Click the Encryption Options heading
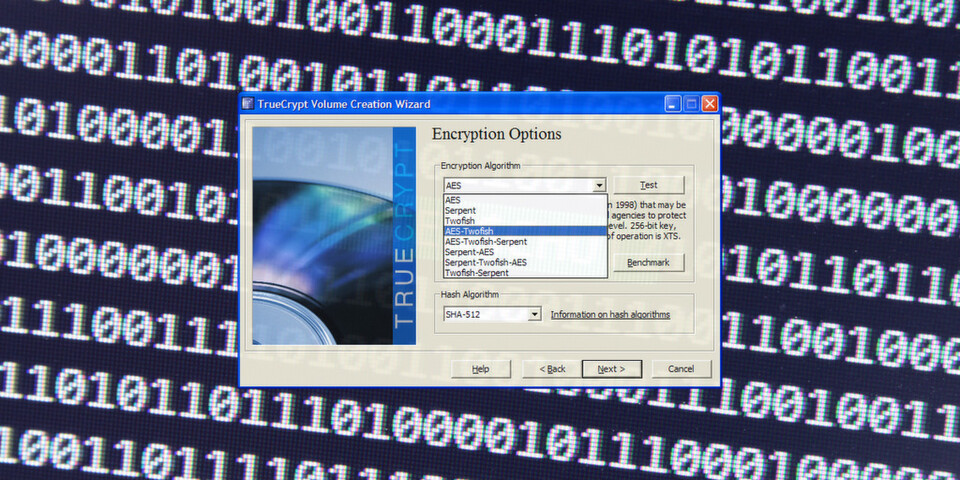The height and width of the screenshot is (480, 960). pyautogui.click(x=497, y=134)
